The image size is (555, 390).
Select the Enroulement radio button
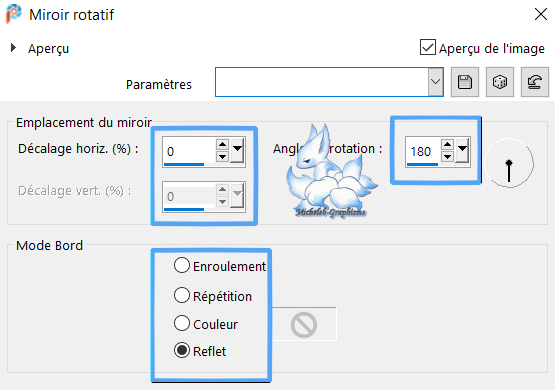coord(182,265)
